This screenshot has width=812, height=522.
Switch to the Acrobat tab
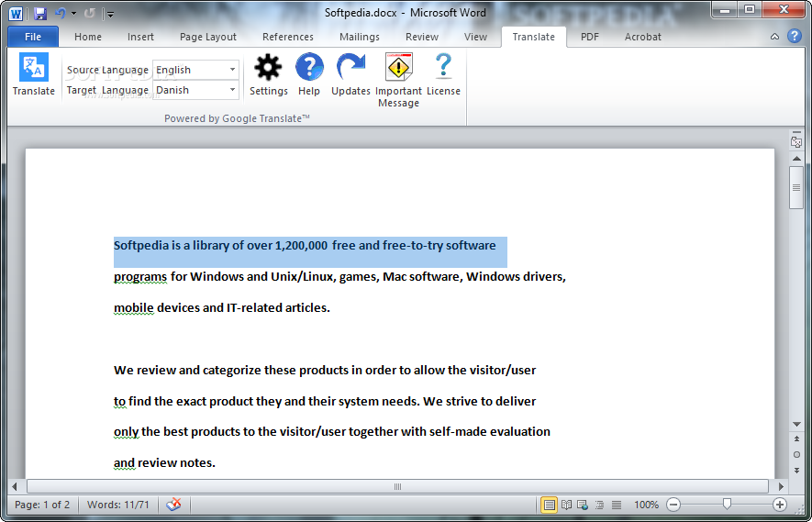[642, 37]
